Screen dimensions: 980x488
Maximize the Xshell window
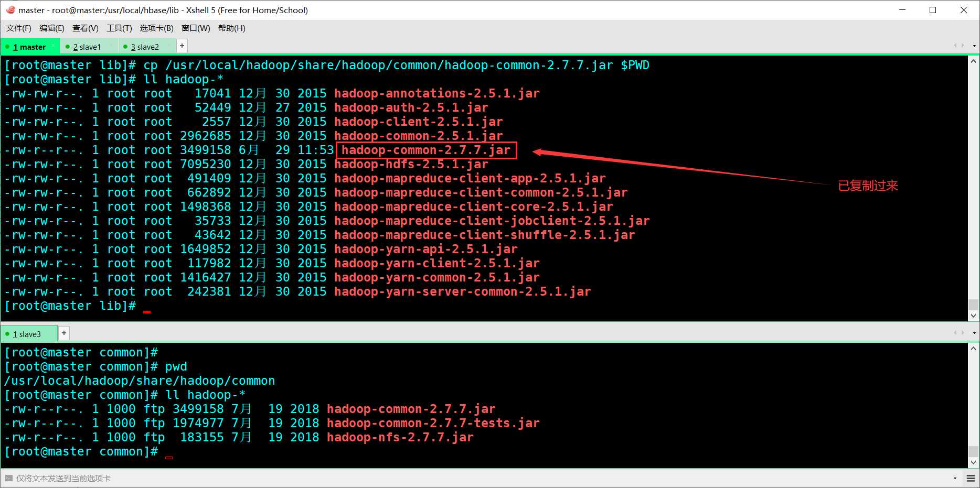[933, 10]
